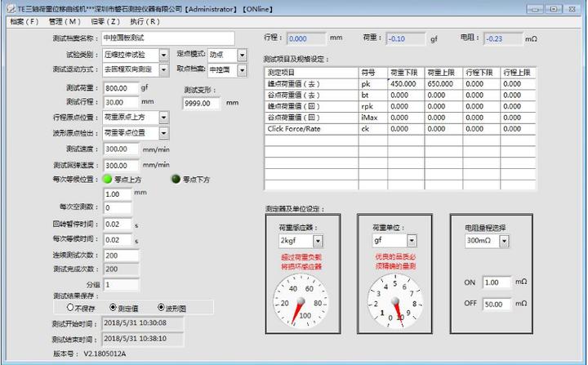
Task: Click the 行程上限 column header
Action: (x=518, y=73)
